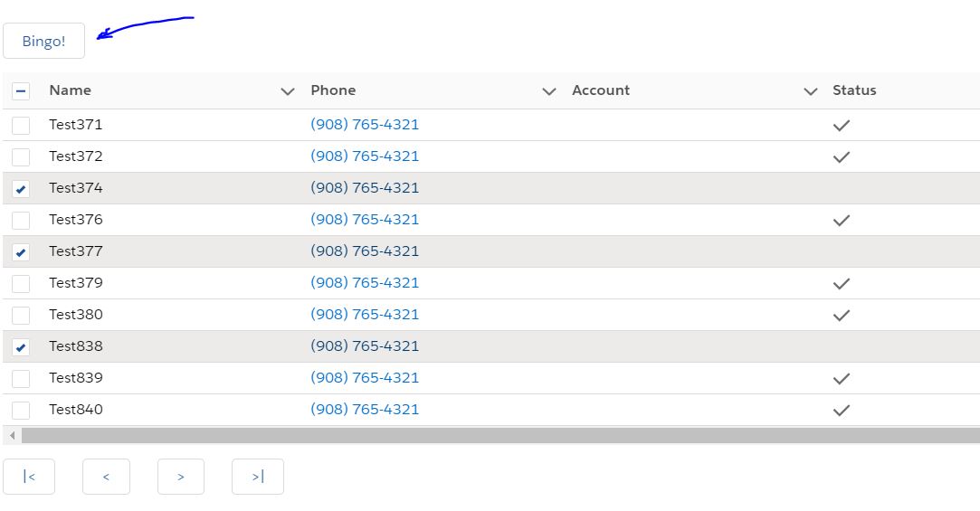
Task: Open the Phone column dropdown menu
Action: pos(548,91)
